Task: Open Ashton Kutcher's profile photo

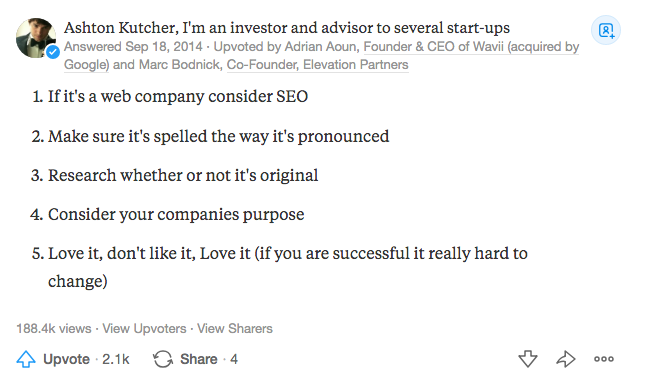Action: 36,38
